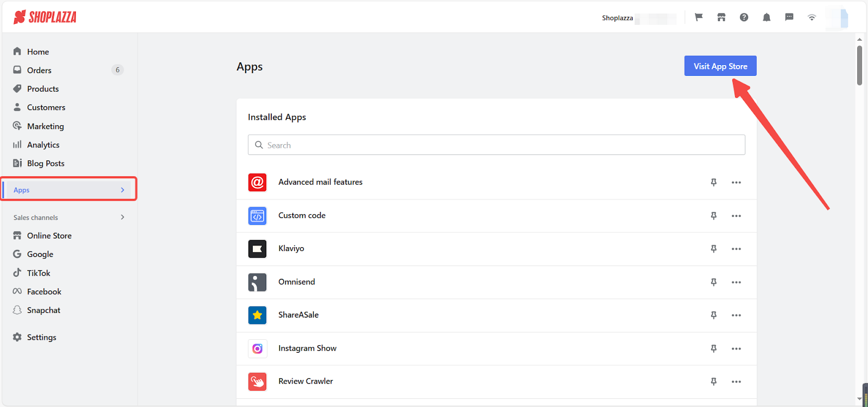The image size is (868, 407).
Task: Click the Orders count badge 6
Action: coord(117,70)
